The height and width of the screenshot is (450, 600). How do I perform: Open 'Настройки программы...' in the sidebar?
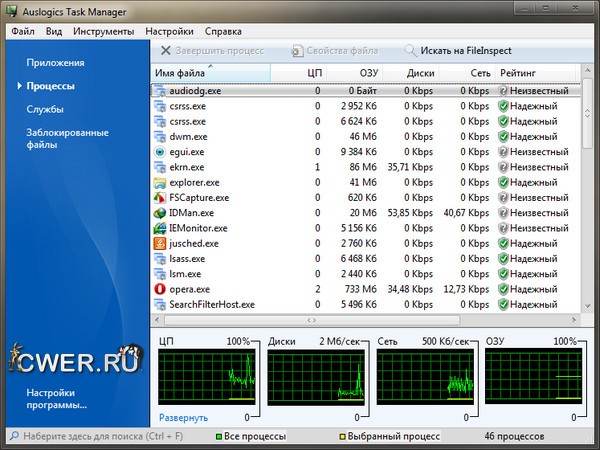(x=57, y=399)
